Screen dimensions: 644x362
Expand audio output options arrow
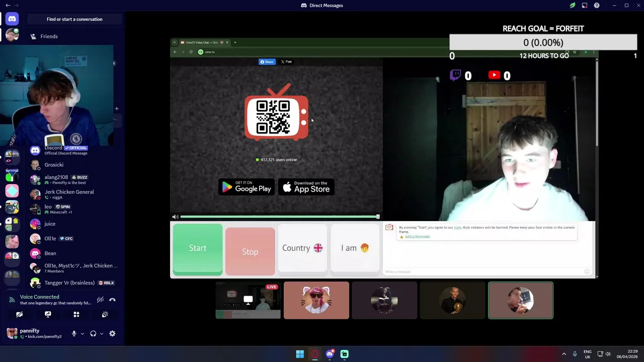101,333
